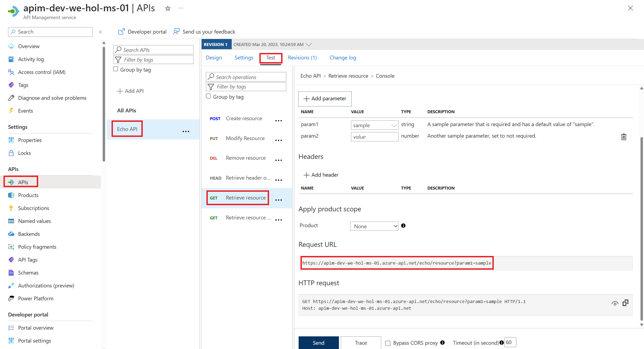Click Add header button
Image resolution: width=644 pixels, height=349 pixels.
pos(321,175)
